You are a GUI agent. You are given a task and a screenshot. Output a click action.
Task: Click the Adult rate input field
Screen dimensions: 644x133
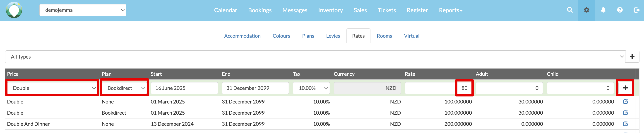coord(509,88)
